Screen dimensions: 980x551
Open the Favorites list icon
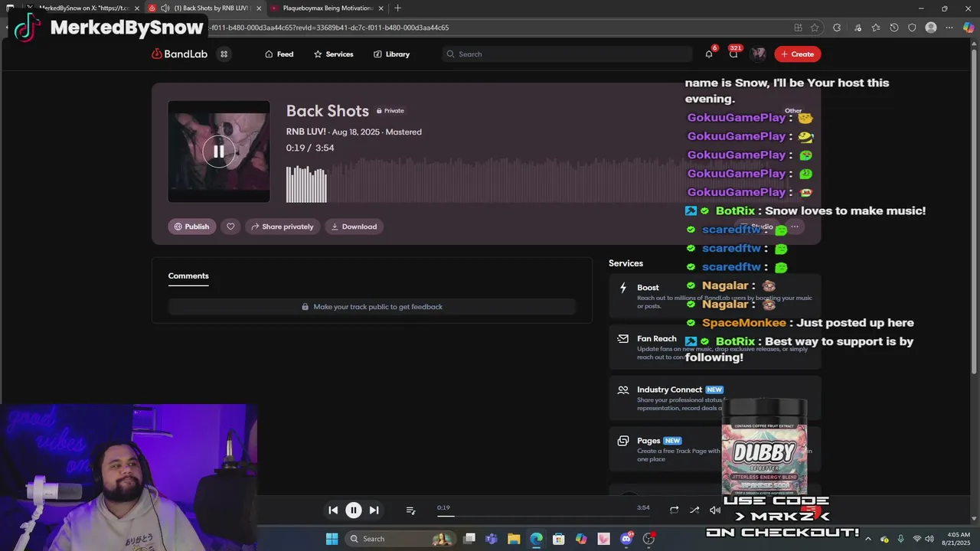click(x=876, y=28)
